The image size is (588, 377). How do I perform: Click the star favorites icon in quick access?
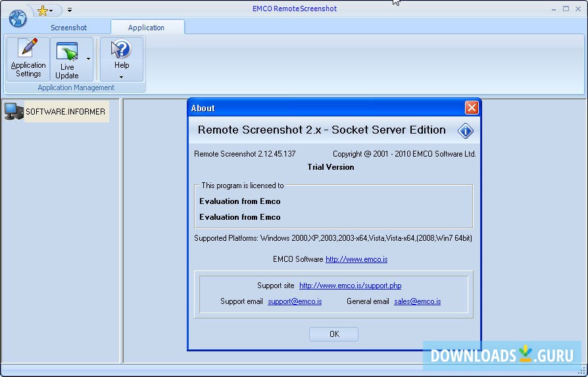click(42, 11)
